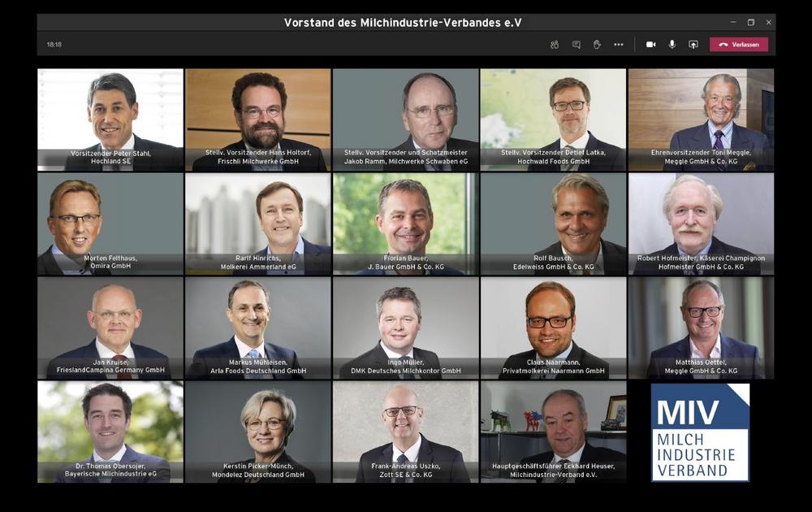Mute the microphone

pos(672,45)
